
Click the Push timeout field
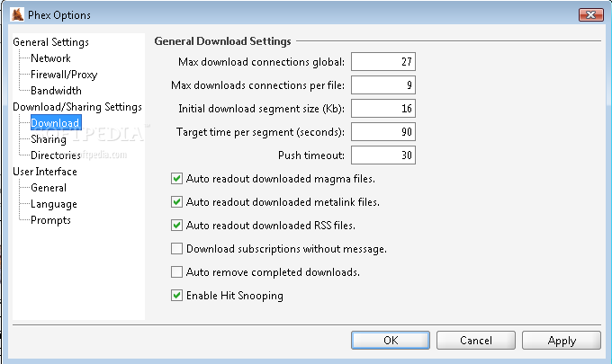click(383, 155)
